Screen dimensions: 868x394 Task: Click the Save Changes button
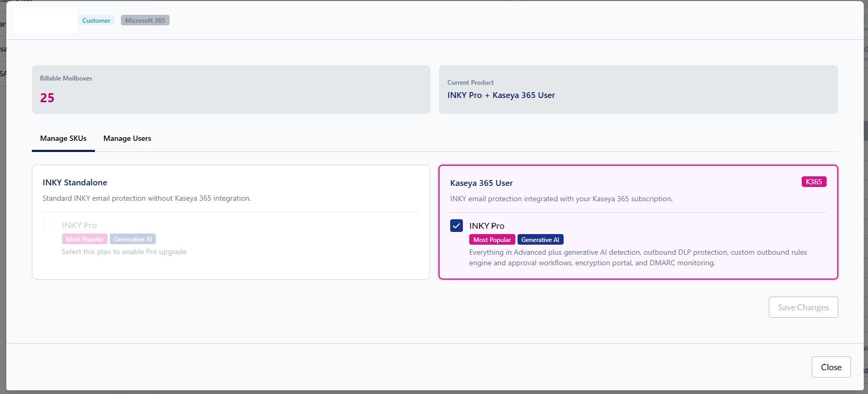[803, 307]
